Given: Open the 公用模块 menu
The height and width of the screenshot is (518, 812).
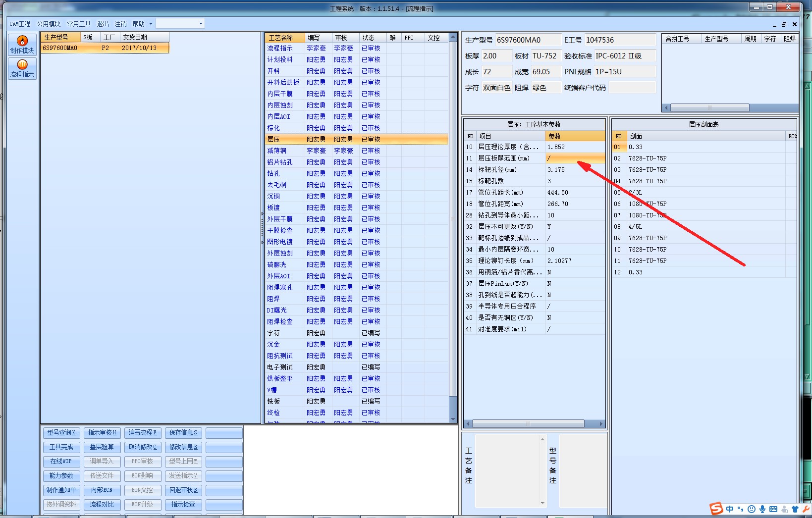Looking at the screenshot, I should (x=49, y=24).
